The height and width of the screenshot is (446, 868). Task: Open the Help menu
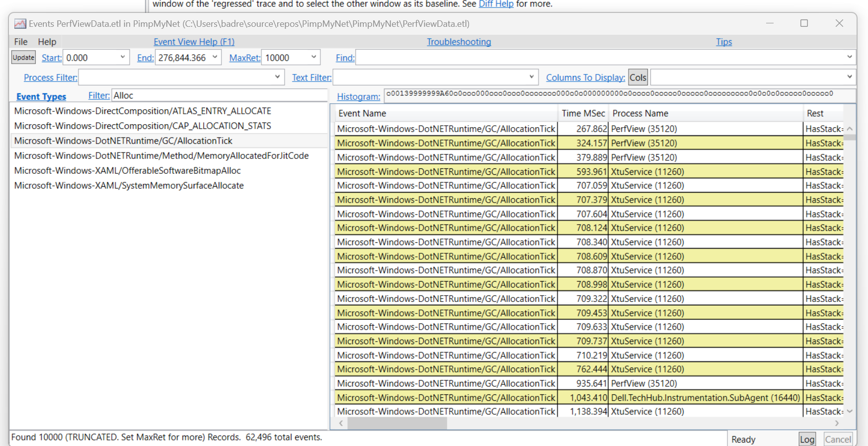tap(47, 42)
